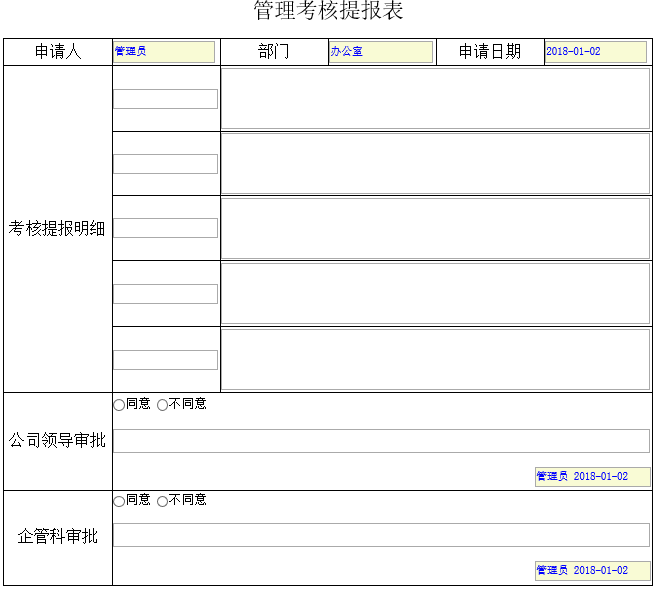The height and width of the screenshot is (589, 656).
Task: Click second large text area in 考核提报明细
Action: tap(435, 164)
